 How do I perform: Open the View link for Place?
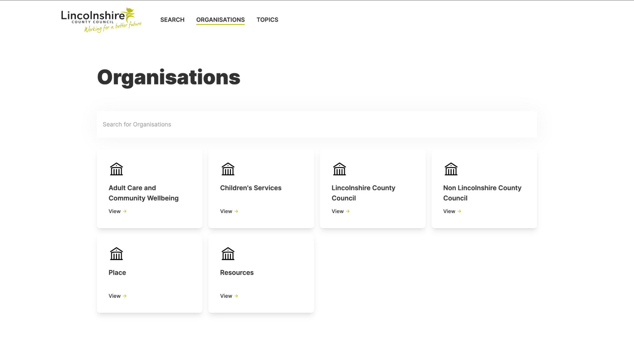[117, 296]
